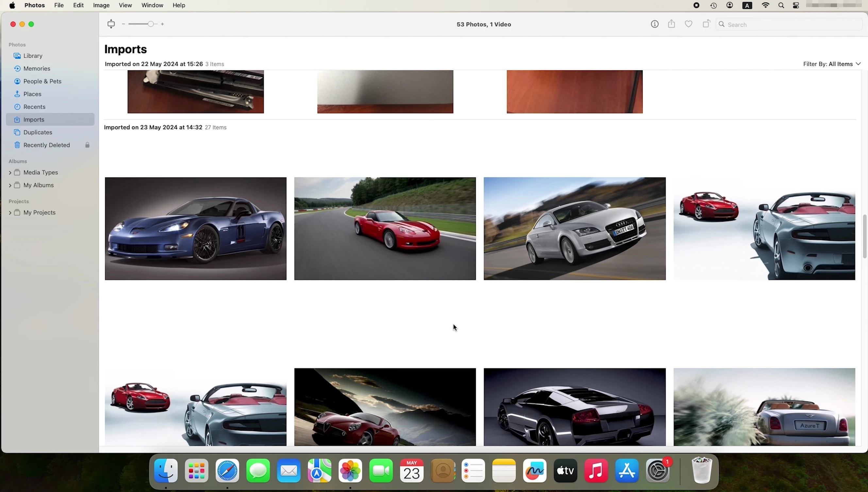
Task: Select the red Corvette on track photo
Action: click(x=385, y=229)
